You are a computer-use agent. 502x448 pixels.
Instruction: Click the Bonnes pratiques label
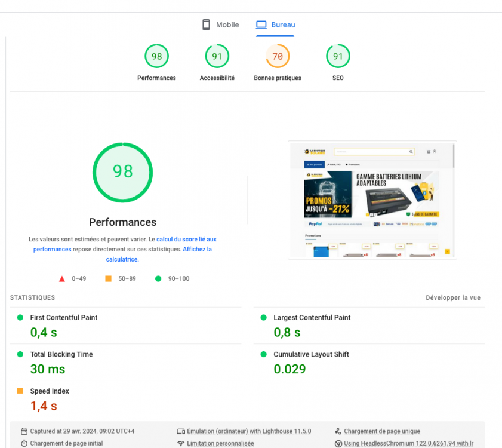pyautogui.click(x=278, y=78)
